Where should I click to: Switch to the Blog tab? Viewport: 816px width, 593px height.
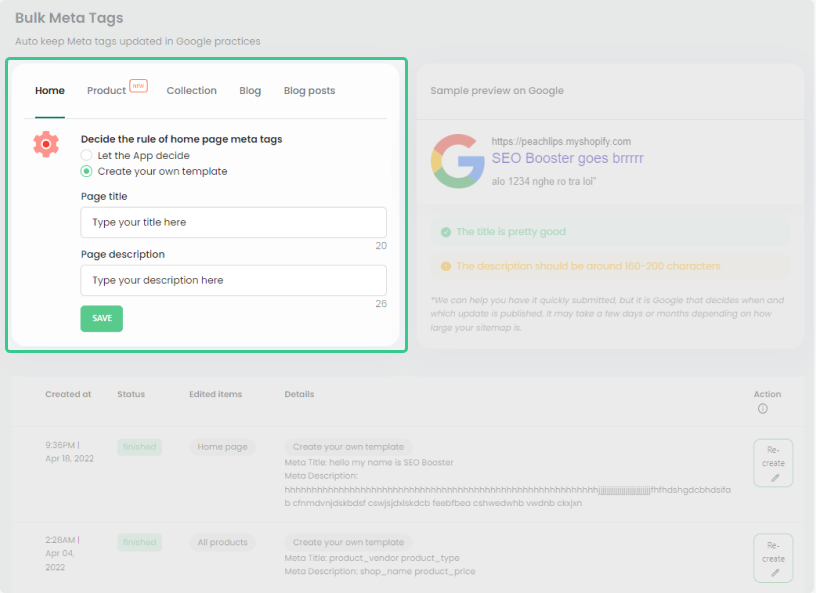250,91
